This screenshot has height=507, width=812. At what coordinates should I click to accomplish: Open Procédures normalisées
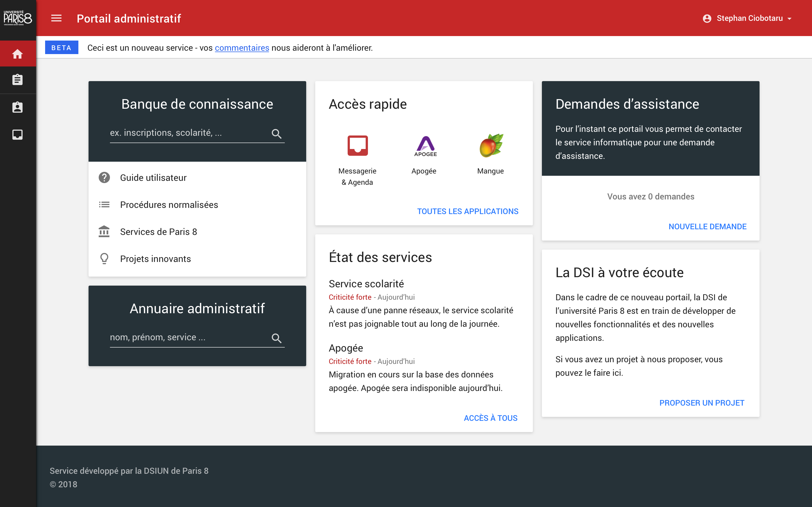click(169, 204)
